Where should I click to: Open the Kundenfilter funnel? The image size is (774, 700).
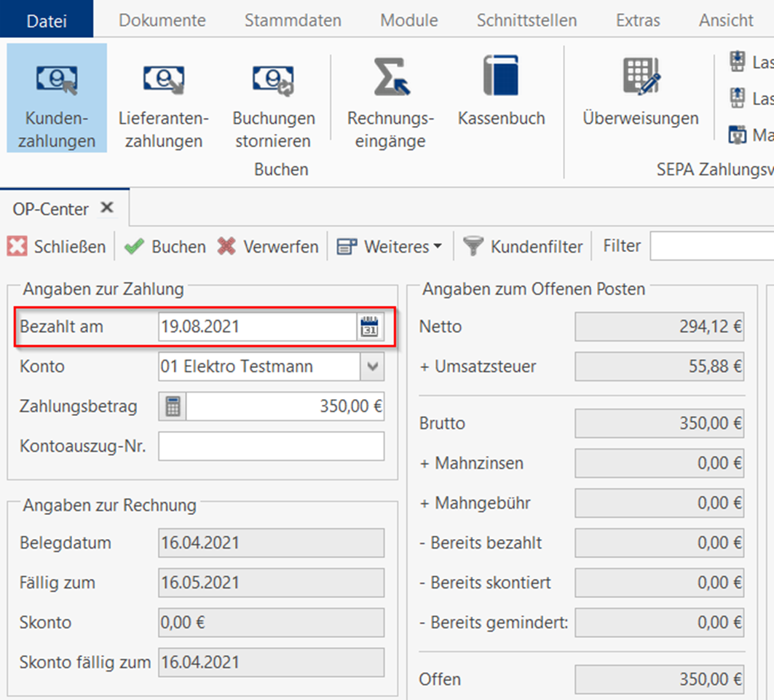[x=474, y=247]
